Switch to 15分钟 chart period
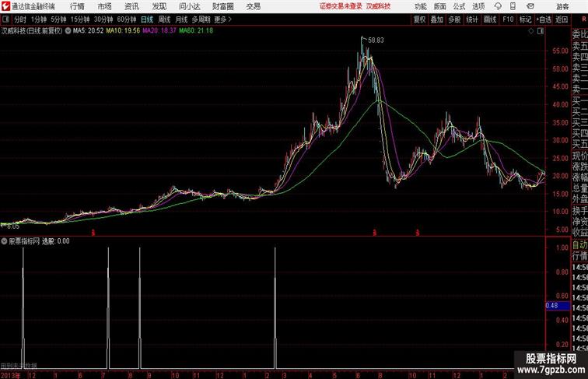588x379 pixels. click(x=80, y=19)
